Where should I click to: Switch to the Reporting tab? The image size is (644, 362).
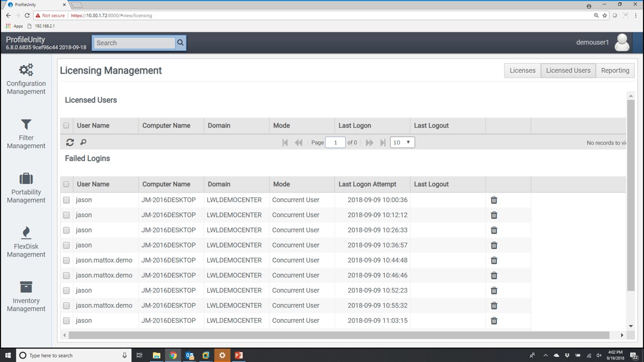(615, 70)
